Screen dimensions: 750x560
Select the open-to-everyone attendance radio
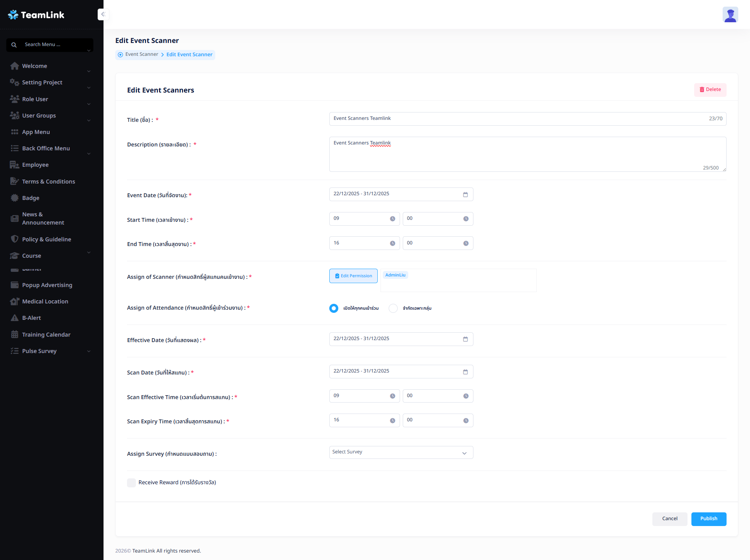(x=334, y=309)
